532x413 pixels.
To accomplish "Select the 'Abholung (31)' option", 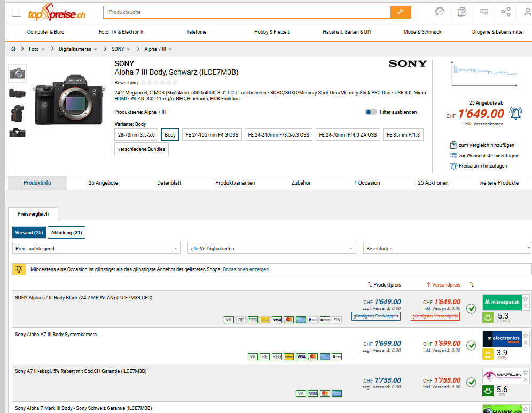I will pyautogui.click(x=66, y=233).
